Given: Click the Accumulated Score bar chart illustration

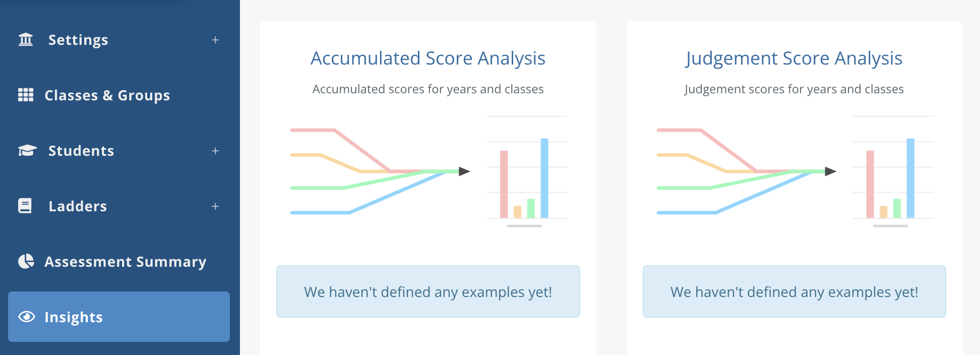Looking at the screenshot, I should tap(527, 171).
